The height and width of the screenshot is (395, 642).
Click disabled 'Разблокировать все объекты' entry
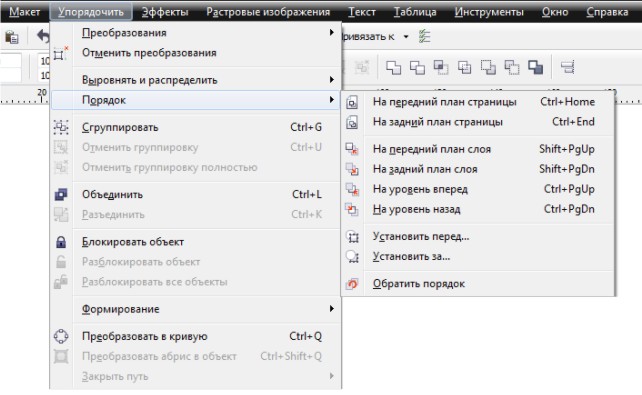(x=195, y=282)
